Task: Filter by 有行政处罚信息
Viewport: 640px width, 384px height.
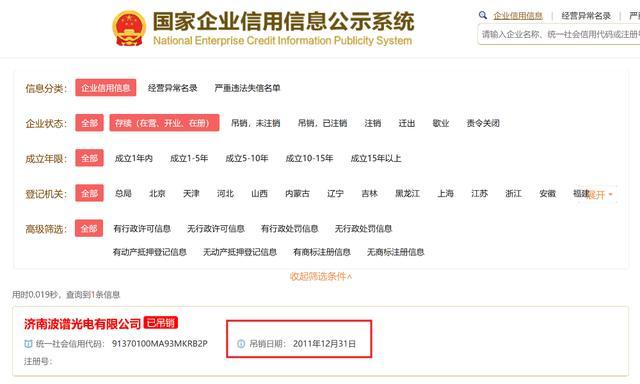Action: [289, 229]
